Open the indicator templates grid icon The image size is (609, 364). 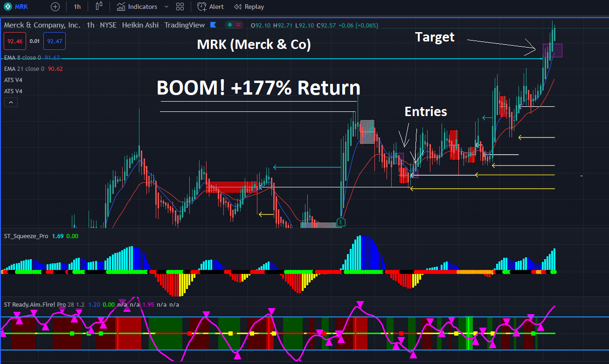click(x=180, y=7)
